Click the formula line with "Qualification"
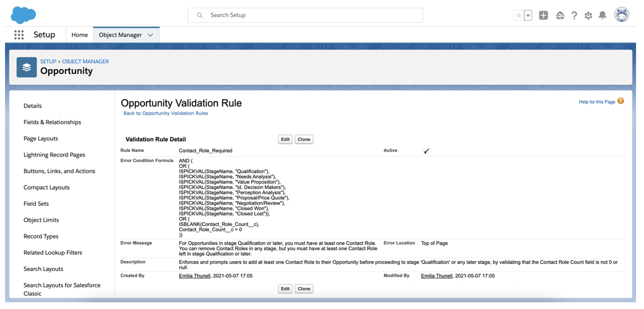 pos(224,171)
